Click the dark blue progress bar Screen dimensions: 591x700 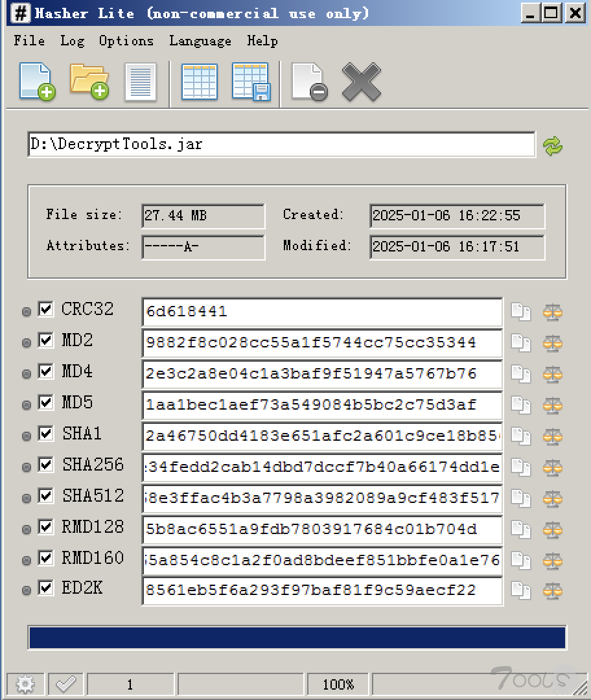(297, 638)
